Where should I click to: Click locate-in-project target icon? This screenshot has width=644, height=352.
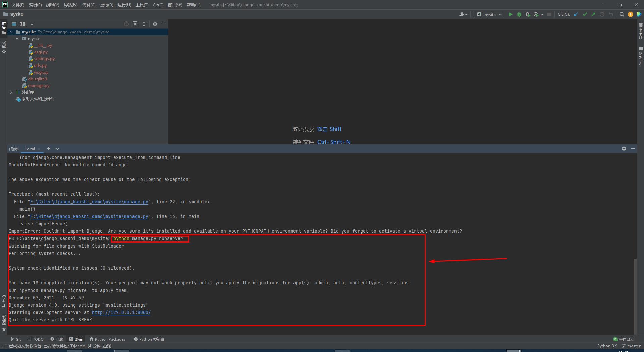[126, 24]
